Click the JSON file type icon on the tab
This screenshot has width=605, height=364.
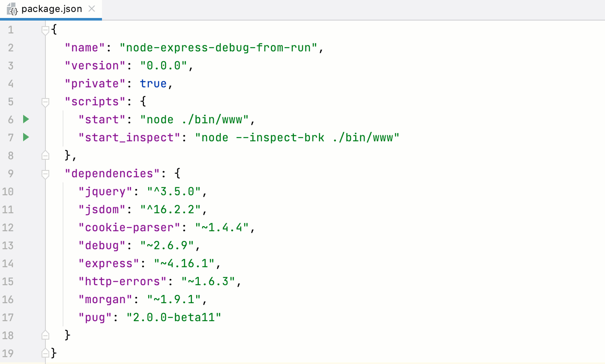click(12, 8)
